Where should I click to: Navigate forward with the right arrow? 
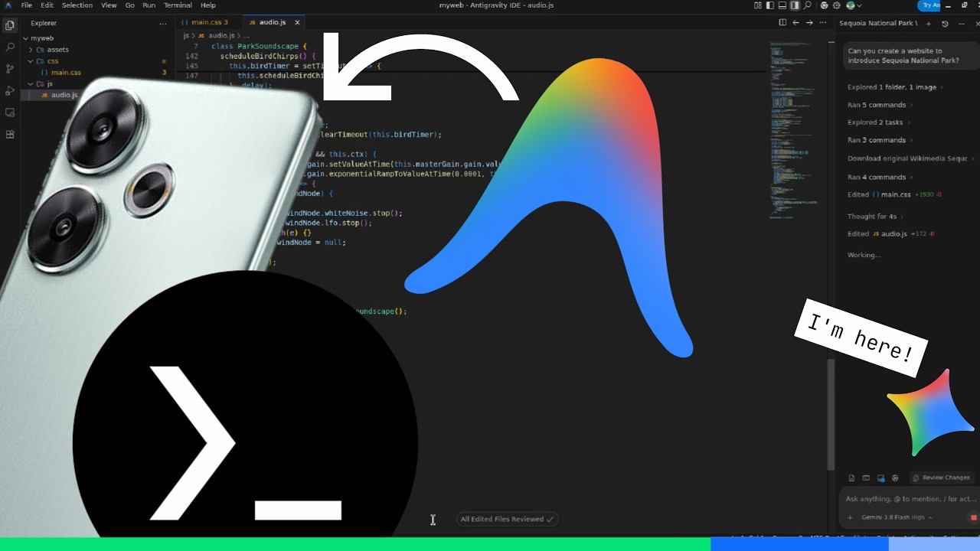[809, 23]
